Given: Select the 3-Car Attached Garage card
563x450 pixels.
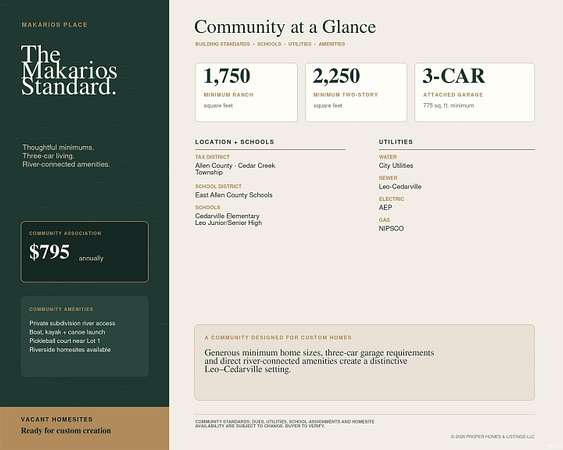Looking at the screenshot, I should (474, 92).
